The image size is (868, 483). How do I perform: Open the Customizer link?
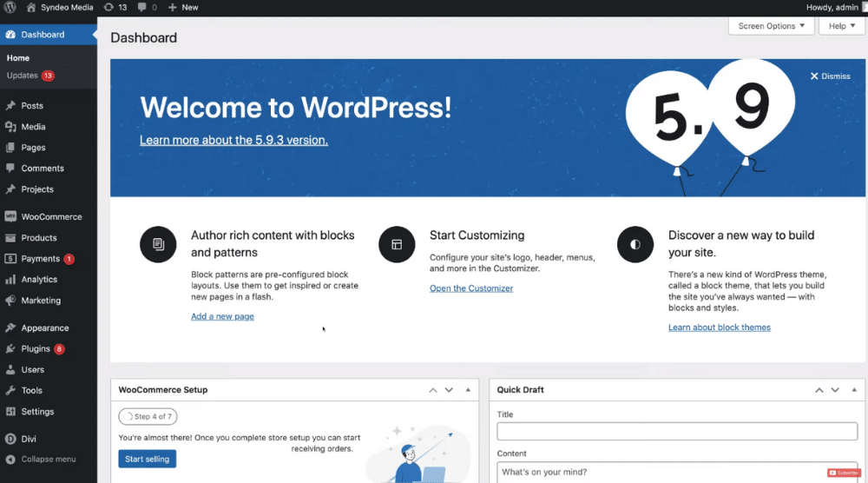click(x=471, y=288)
